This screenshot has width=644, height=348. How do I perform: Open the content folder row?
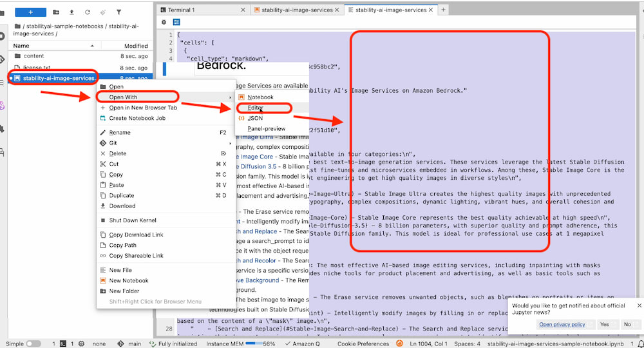[80, 56]
